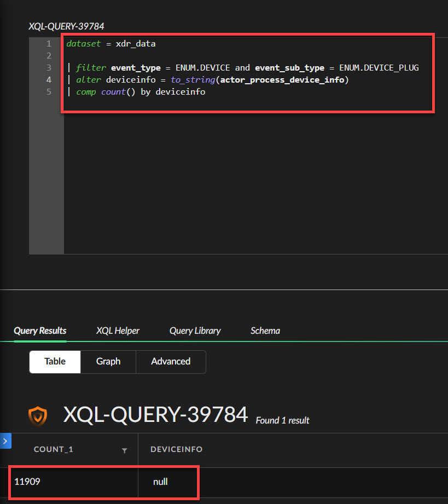Click the filter event_type line in the editor
This screenshot has width=448, height=504.
point(246,68)
